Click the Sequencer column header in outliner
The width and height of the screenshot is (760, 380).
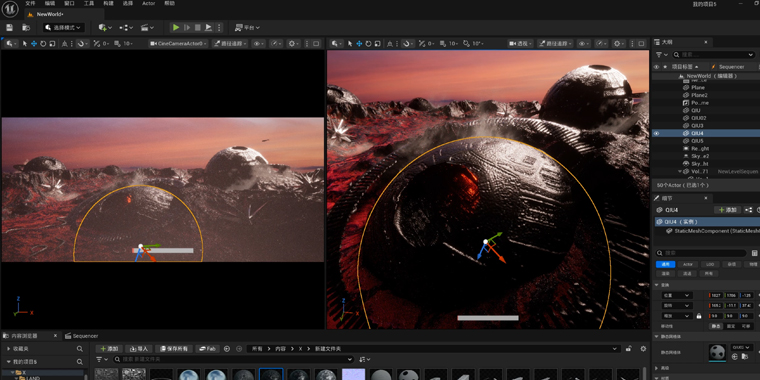(731, 67)
